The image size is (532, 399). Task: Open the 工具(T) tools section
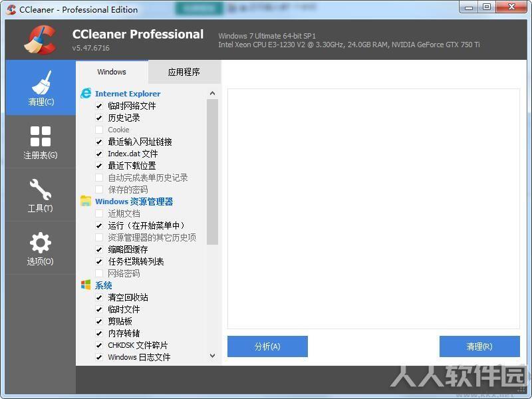click(41, 195)
